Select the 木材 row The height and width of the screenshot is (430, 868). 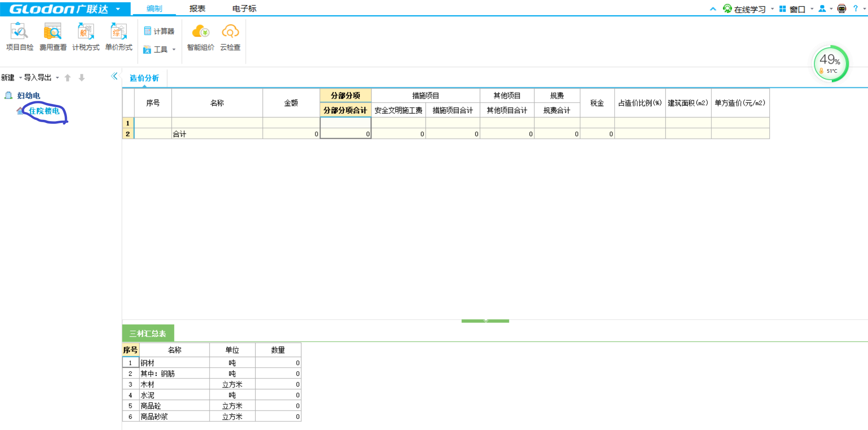(211, 384)
